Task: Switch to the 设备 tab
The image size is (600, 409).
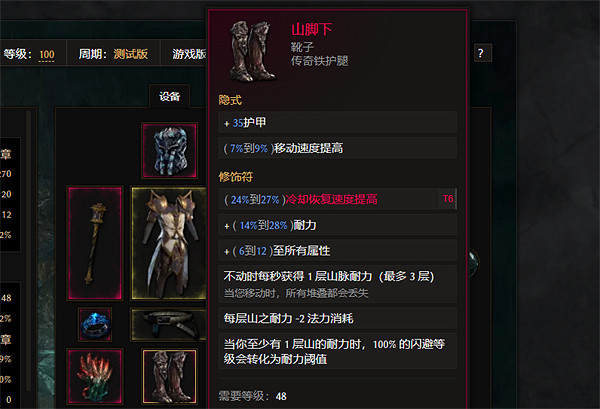Action: [x=170, y=96]
